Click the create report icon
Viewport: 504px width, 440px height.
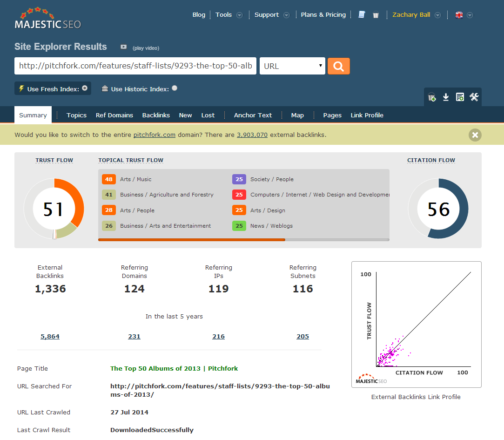pos(460,97)
